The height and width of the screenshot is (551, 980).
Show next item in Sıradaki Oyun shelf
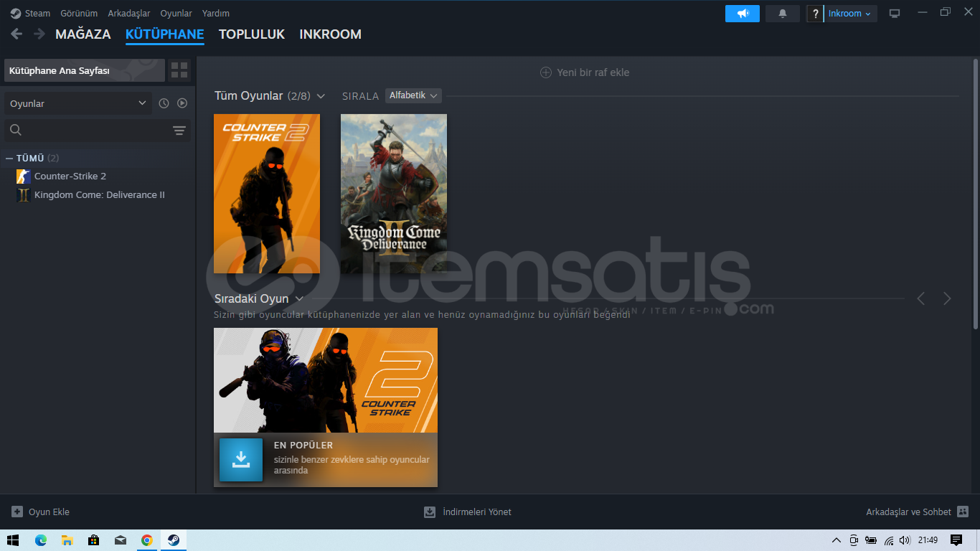click(x=947, y=298)
